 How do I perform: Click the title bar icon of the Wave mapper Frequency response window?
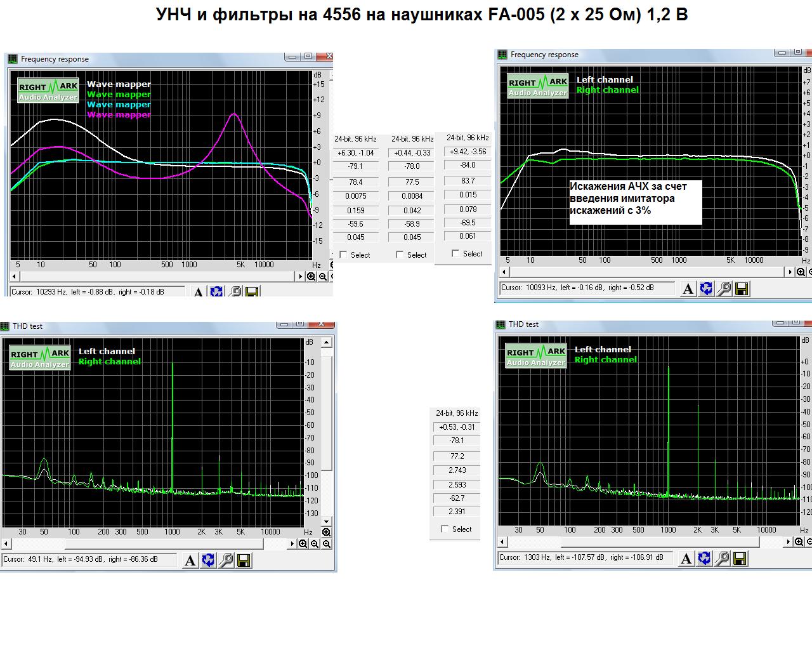tap(13, 59)
